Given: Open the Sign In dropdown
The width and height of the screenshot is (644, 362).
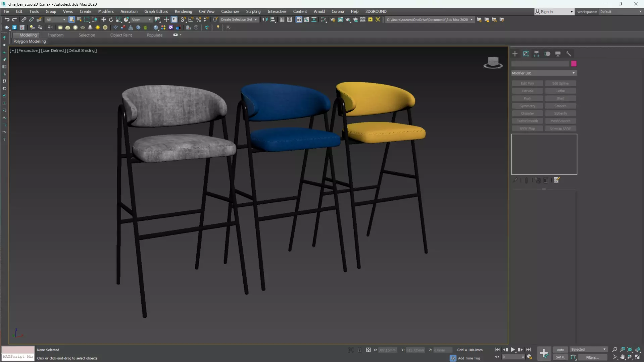Looking at the screenshot, I should (x=554, y=12).
